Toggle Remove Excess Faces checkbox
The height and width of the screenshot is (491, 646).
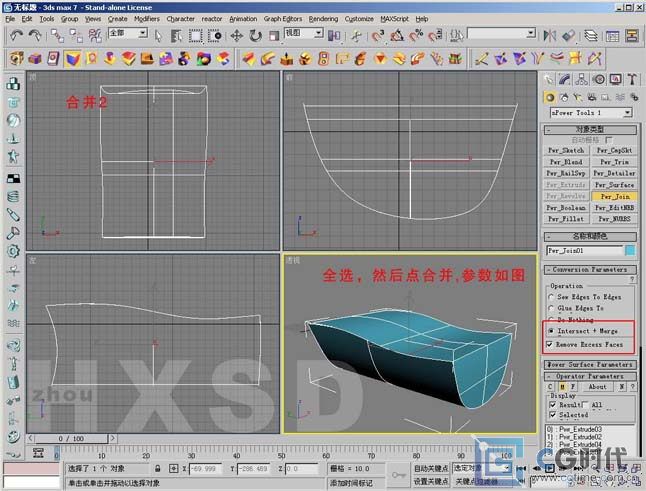550,344
